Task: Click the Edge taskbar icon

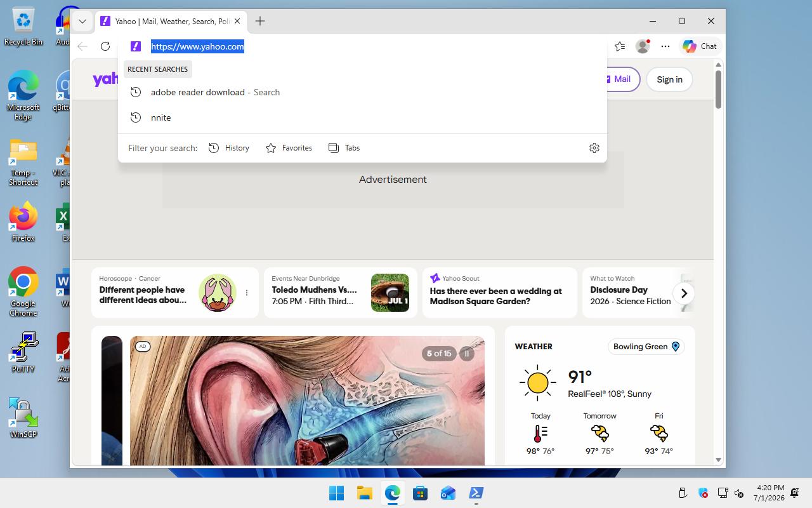Action: pyautogui.click(x=392, y=493)
